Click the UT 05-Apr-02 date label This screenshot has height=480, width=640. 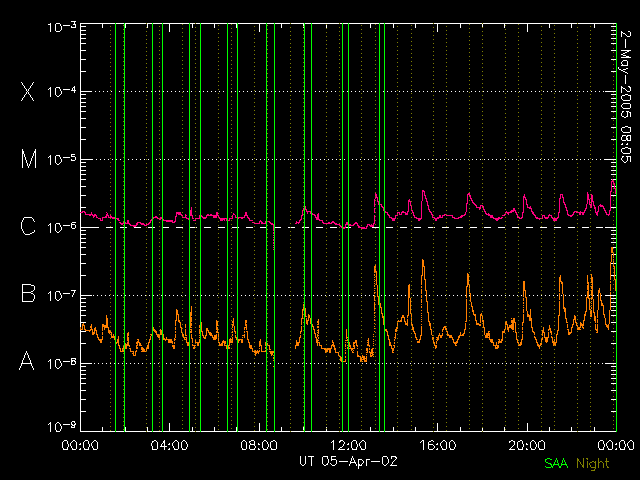click(348, 461)
